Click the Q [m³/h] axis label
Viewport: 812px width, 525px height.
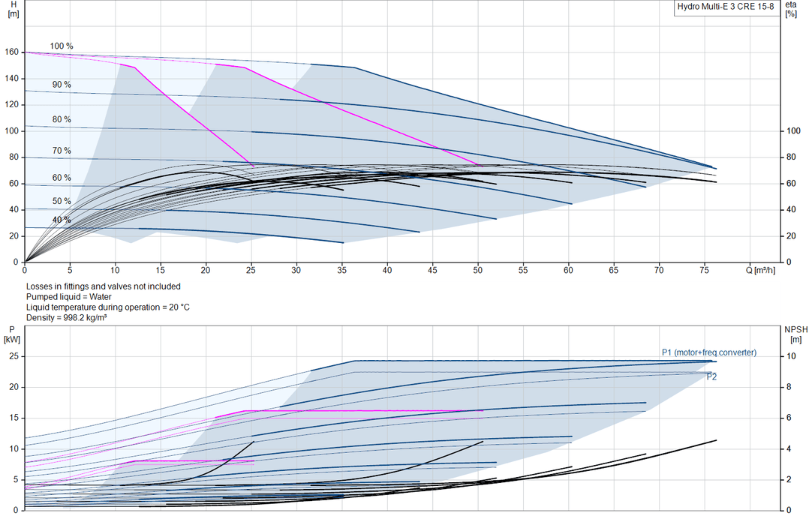(761, 270)
